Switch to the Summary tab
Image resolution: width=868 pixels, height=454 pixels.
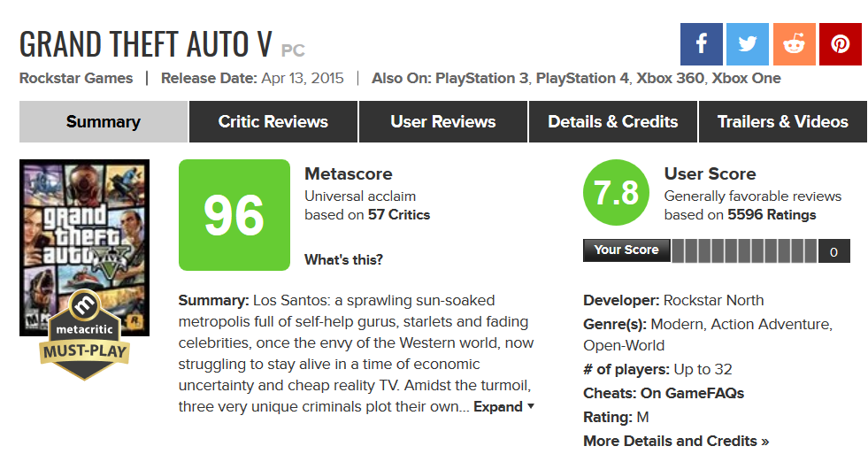pyautogui.click(x=104, y=122)
